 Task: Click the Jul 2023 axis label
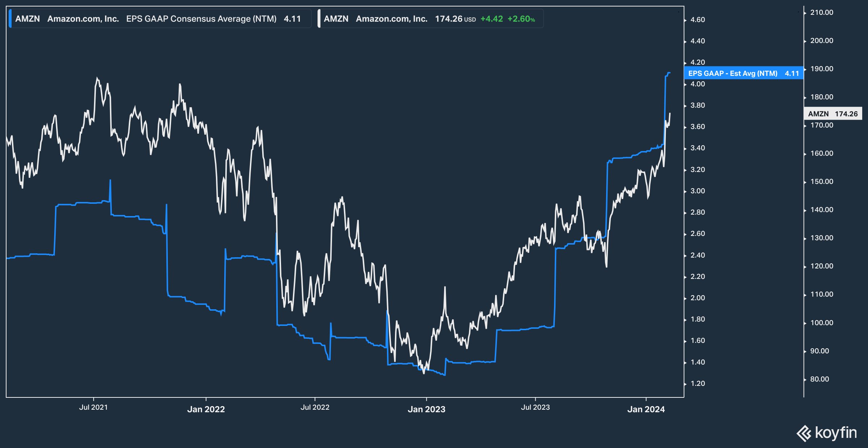(x=535, y=407)
